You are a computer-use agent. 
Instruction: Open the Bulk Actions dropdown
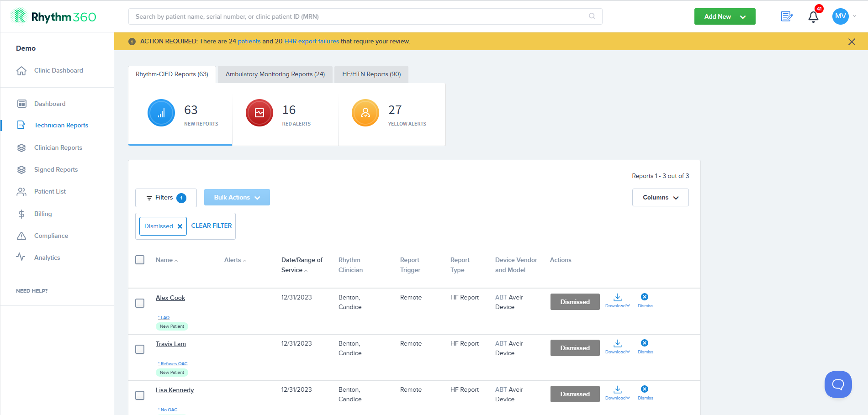pyautogui.click(x=237, y=197)
